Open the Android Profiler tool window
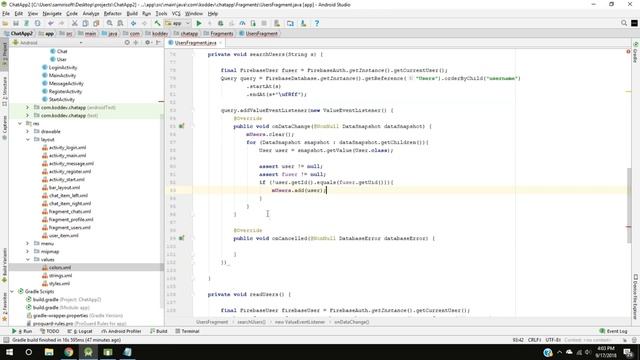The height and width of the screenshot is (360, 640). pyautogui.click(x=121, y=331)
